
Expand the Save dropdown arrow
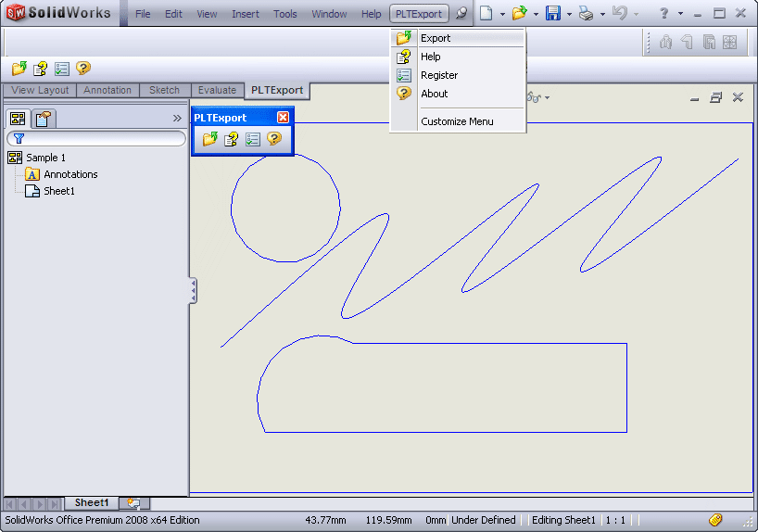point(569,14)
